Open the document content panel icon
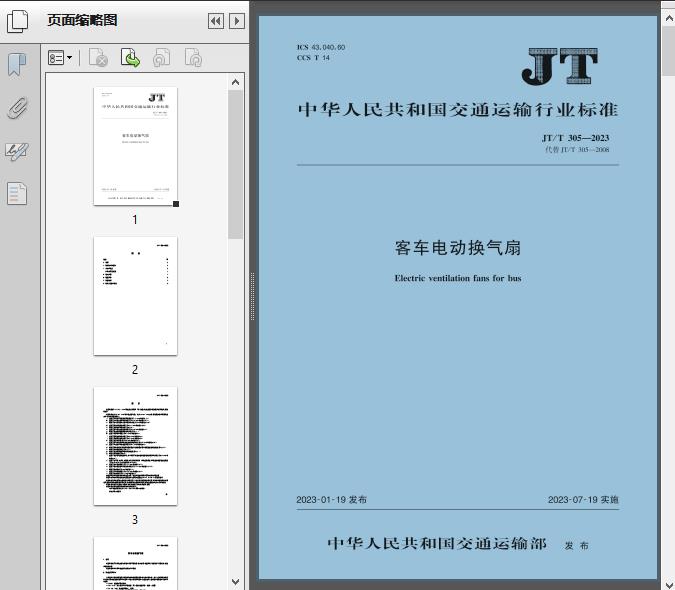This screenshot has height=590, width=675. click(x=17, y=193)
